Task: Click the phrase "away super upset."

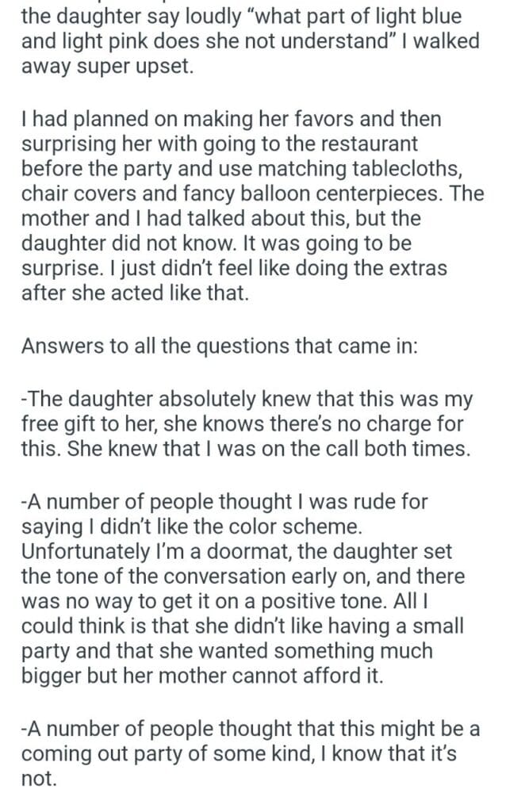Action: point(107,68)
